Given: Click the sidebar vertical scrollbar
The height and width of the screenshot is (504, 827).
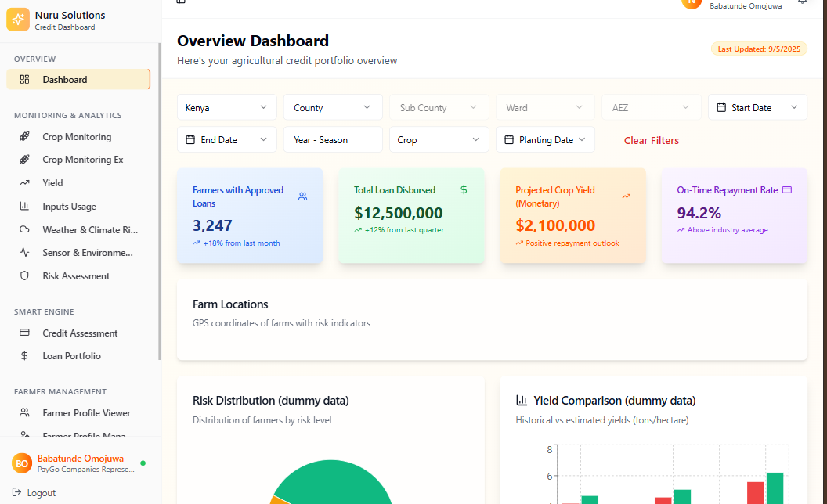Looking at the screenshot, I should pyautogui.click(x=159, y=201).
